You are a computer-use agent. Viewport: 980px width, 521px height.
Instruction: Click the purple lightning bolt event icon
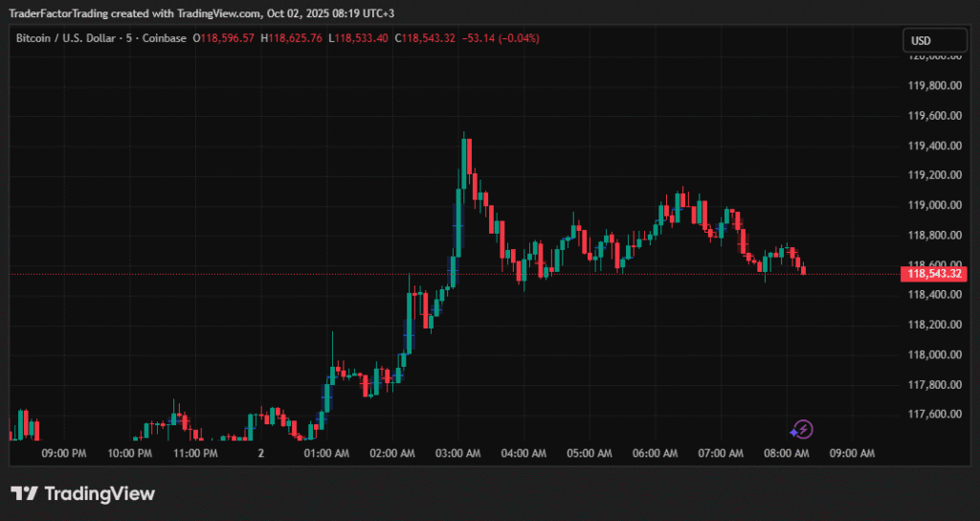pos(804,428)
